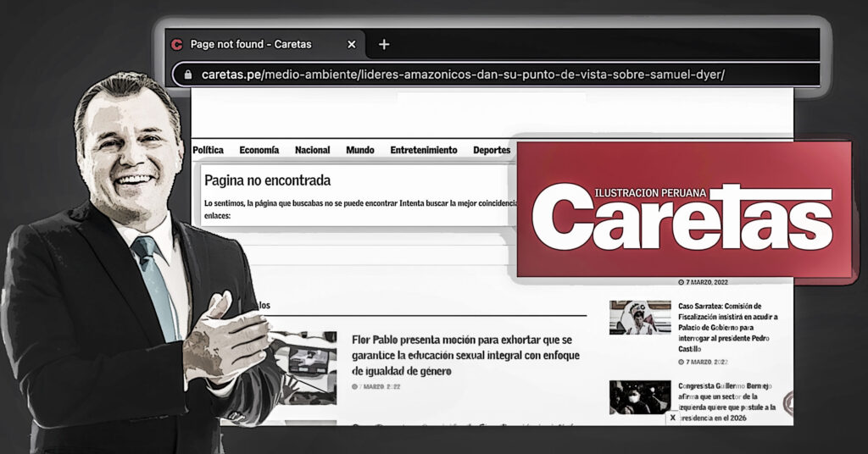The image size is (868, 454).
Task: Click the Guillermo Bermejo article thumbnail
Action: (x=640, y=397)
